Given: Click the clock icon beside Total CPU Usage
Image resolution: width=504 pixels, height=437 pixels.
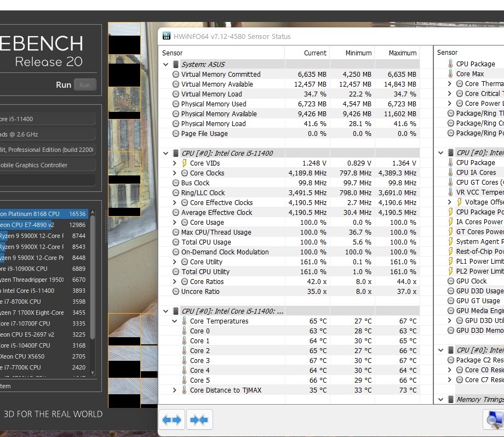Looking at the screenshot, I should point(175,242).
